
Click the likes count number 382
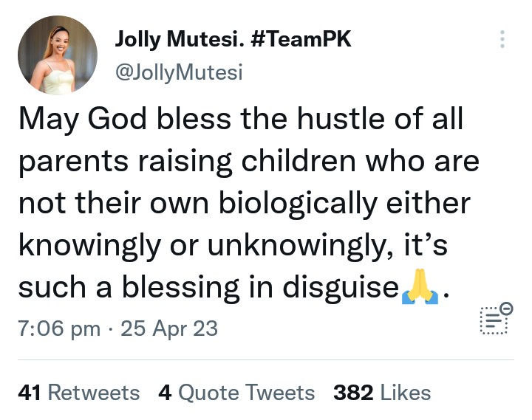pos(353,393)
